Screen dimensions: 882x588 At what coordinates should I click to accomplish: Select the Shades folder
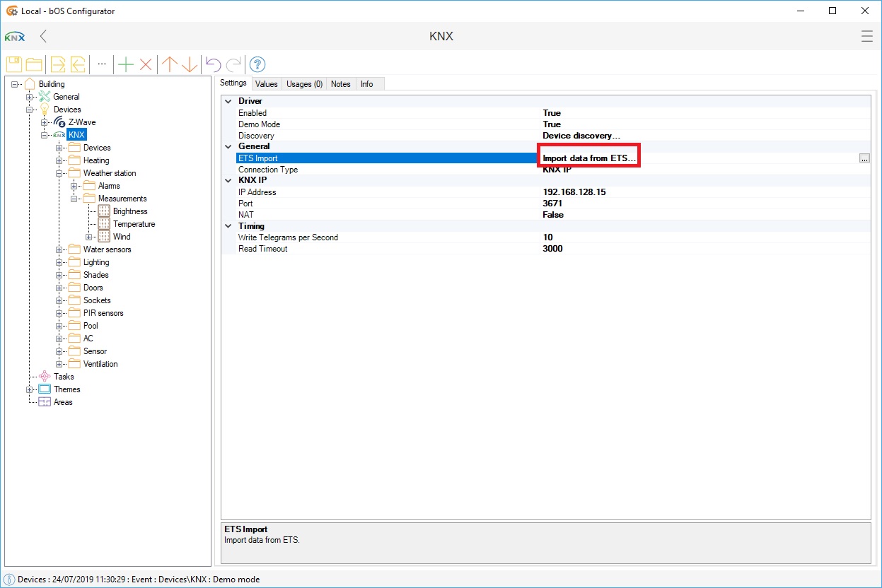point(96,275)
